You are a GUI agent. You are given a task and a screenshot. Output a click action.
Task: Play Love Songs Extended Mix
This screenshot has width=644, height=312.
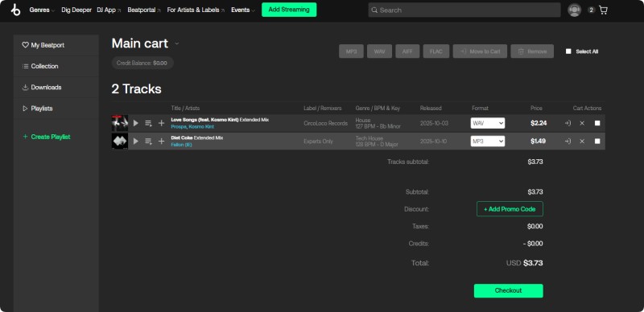pos(136,123)
